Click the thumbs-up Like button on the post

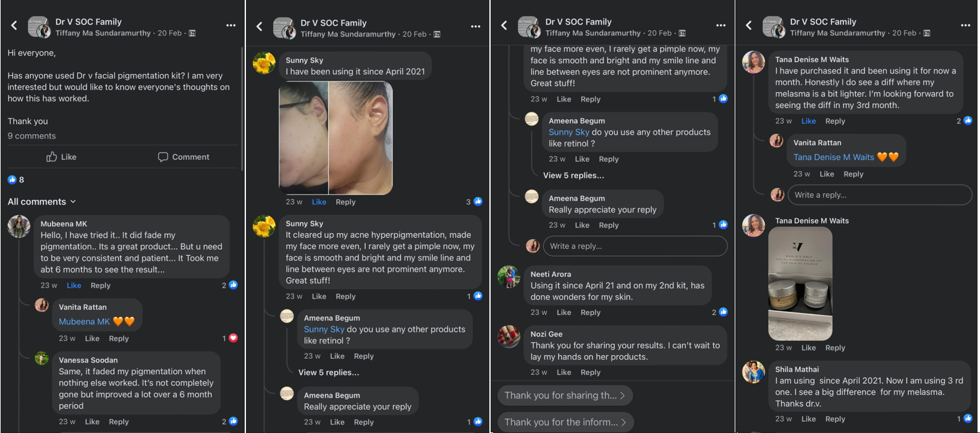tap(61, 157)
